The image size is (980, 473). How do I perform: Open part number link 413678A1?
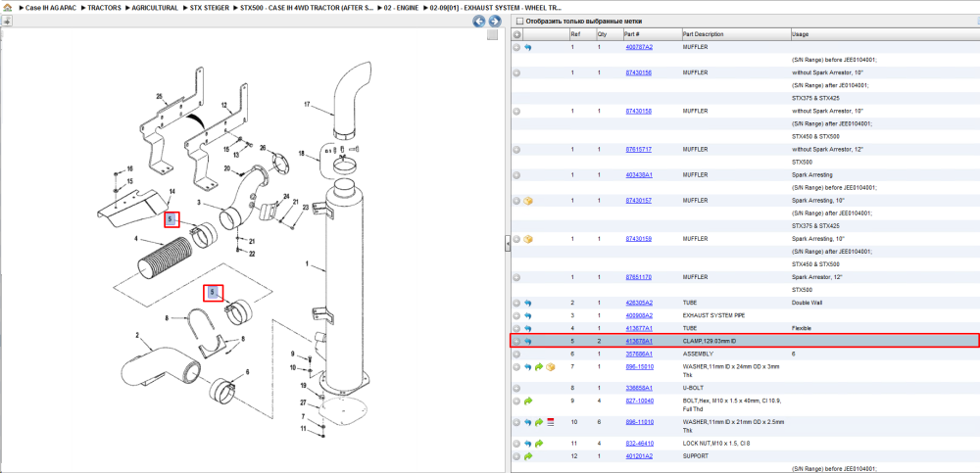pos(639,341)
